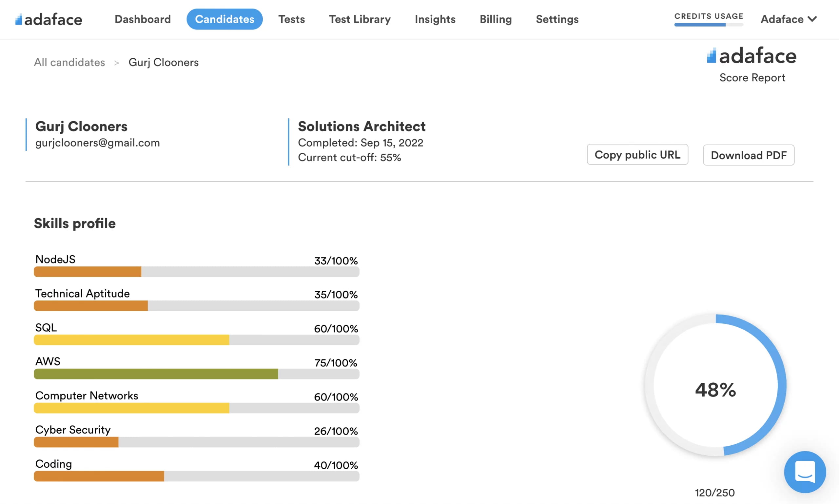Select the Candidates tab
Image resolution: width=839 pixels, height=504 pixels.
[x=224, y=19]
